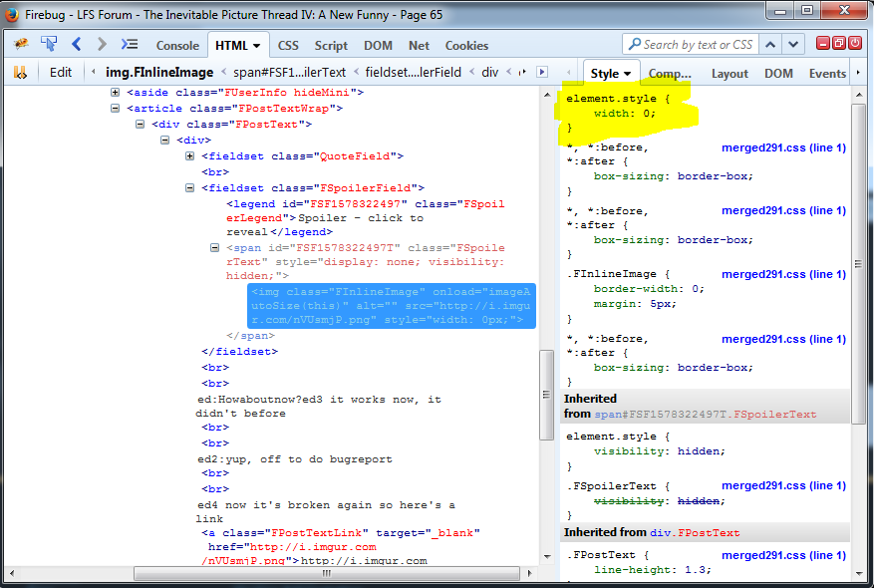Expand the aside FUserInfo node

tap(115, 93)
